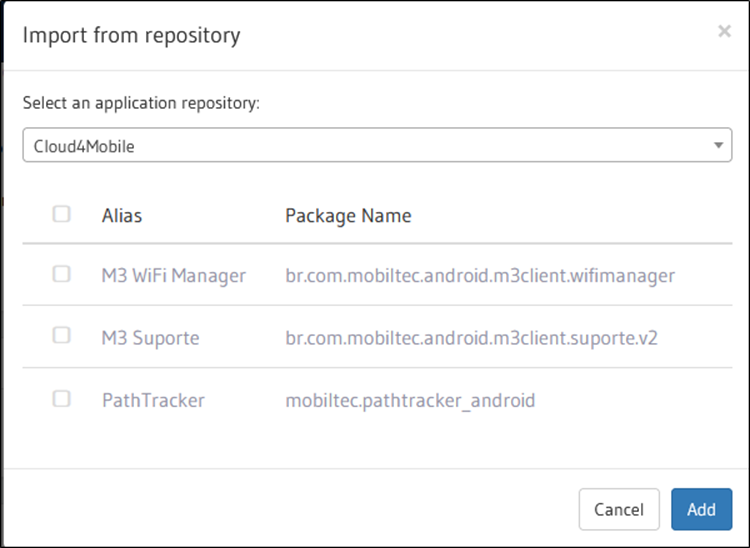This screenshot has height=548, width=750.
Task: Check the M3 Suporte checkbox
Action: click(x=61, y=335)
